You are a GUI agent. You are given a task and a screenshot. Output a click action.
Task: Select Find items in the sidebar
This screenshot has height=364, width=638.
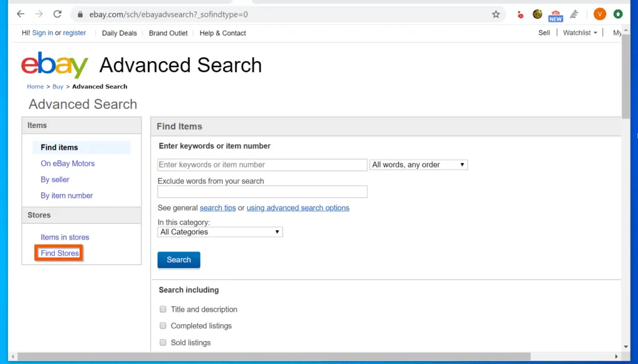[59, 147]
